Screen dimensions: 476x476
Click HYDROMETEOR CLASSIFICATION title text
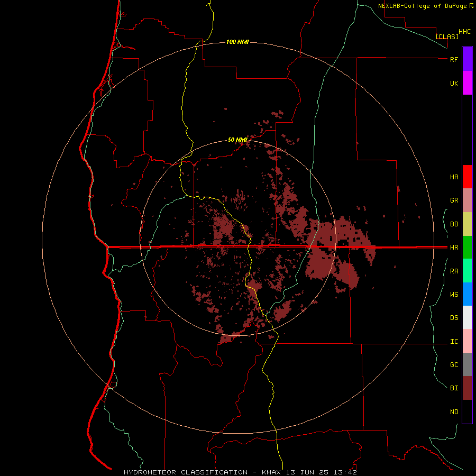point(186,472)
